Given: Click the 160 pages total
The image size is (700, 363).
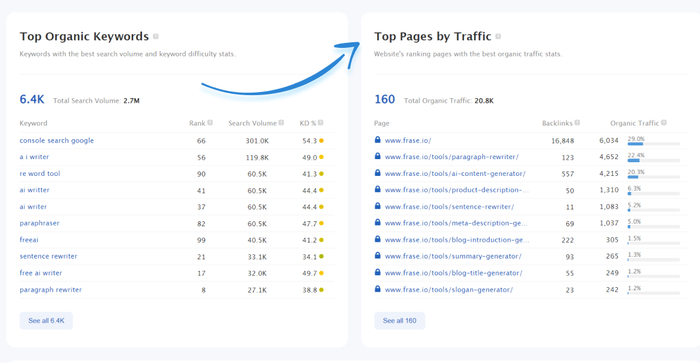Looking at the screenshot, I should click(384, 99).
